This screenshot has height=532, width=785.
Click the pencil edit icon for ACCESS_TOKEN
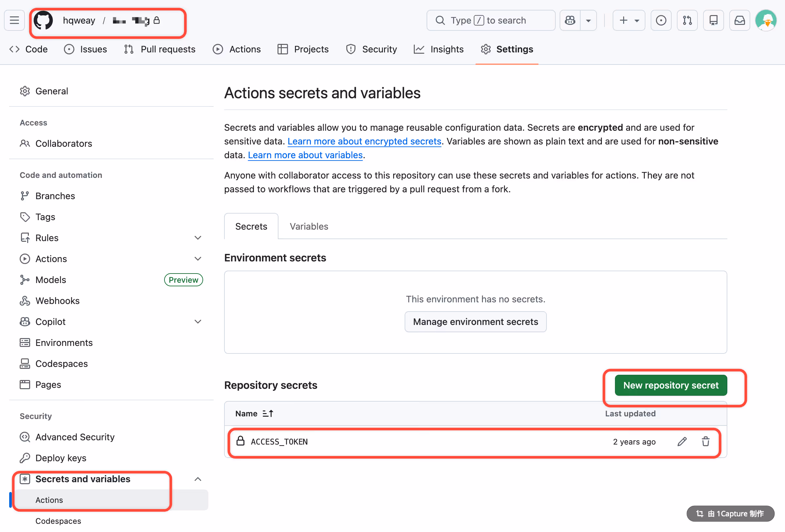click(x=682, y=442)
